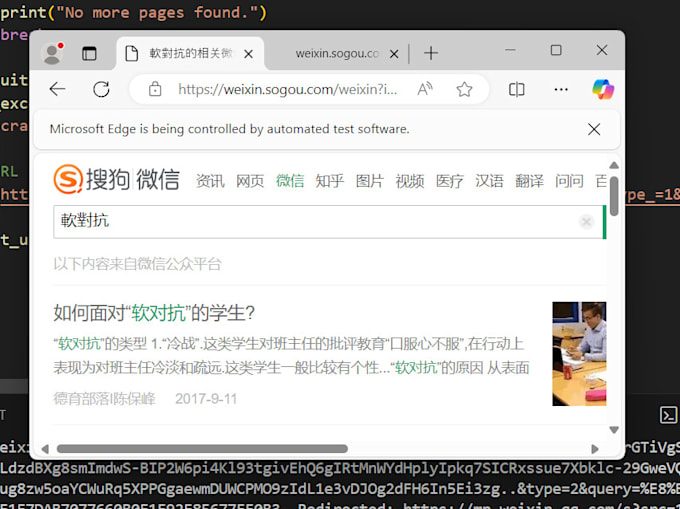Open terminal panel icon in editor
Viewport: 680px width, 509px height.
click(x=668, y=414)
